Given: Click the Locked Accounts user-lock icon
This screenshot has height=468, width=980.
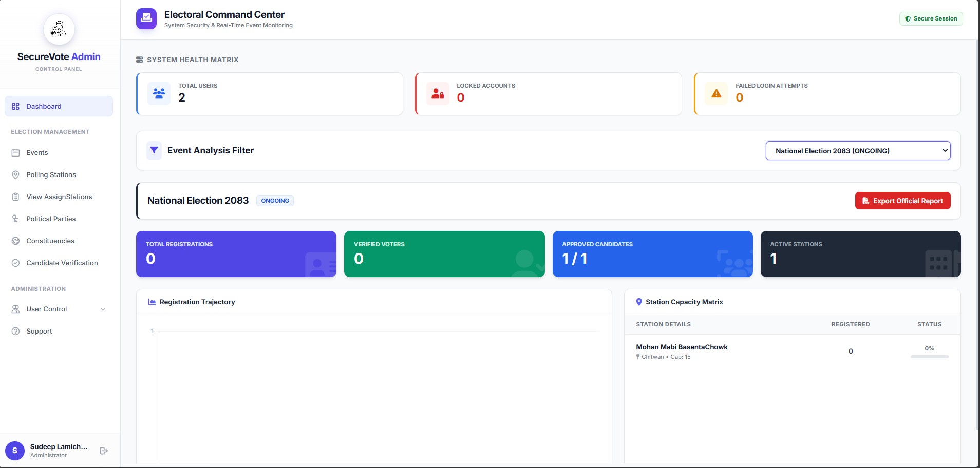Looking at the screenshot, I should (438, 93).
